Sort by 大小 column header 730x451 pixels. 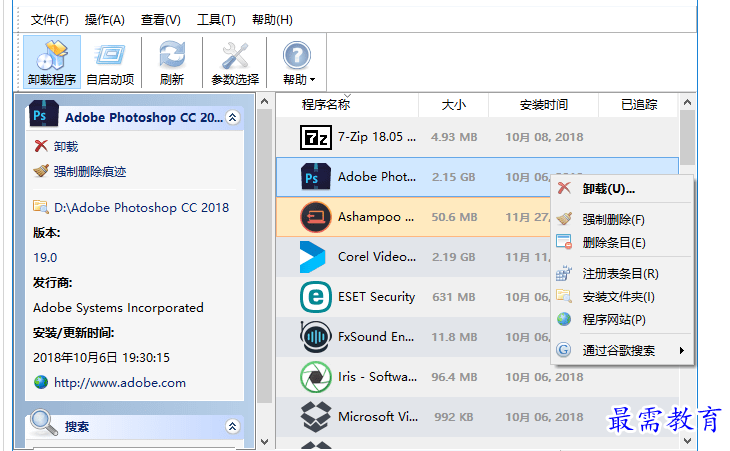pyautogui.click(x=453, y=105)
